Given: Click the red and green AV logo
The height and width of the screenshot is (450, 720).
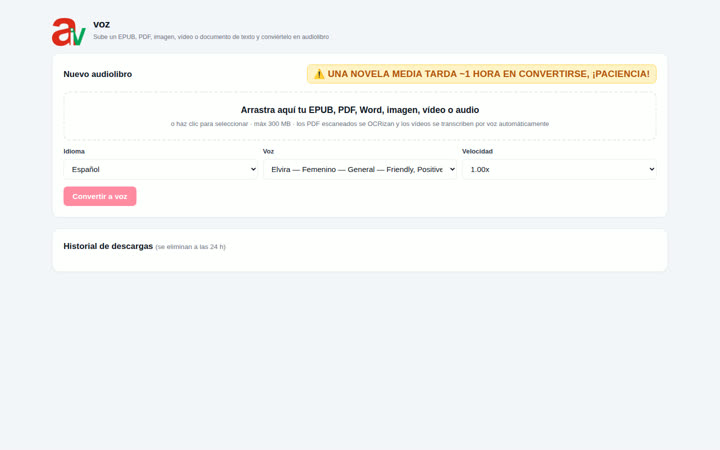Looking at the screenshot, I should [69, 32].
